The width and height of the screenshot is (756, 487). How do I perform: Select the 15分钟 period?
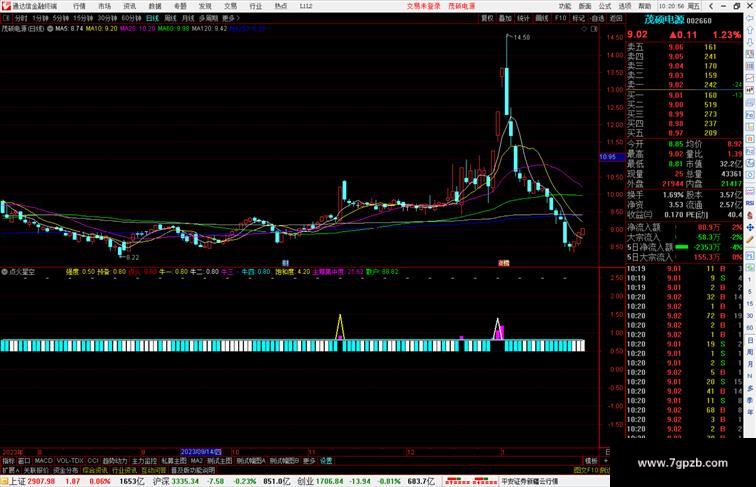[83, 18]
